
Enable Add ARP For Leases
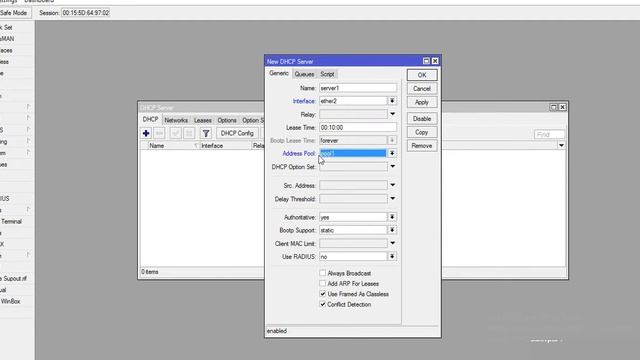[322, 283]
